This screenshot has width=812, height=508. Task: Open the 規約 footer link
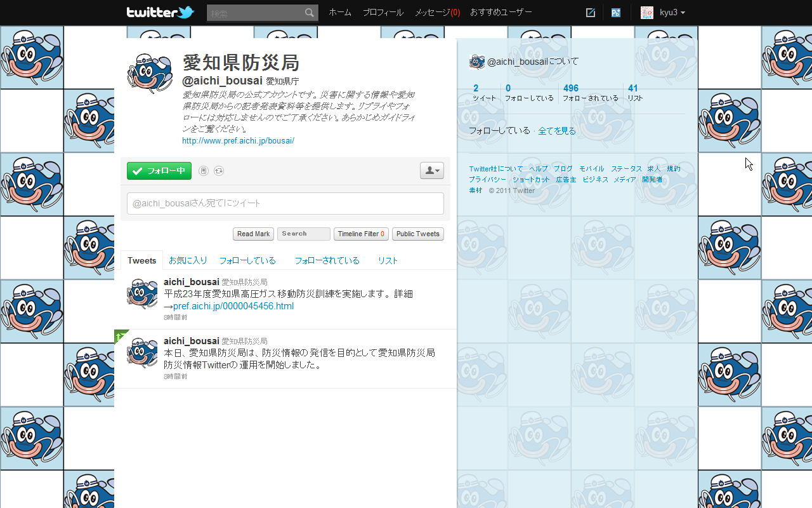[x=674, y=169]
